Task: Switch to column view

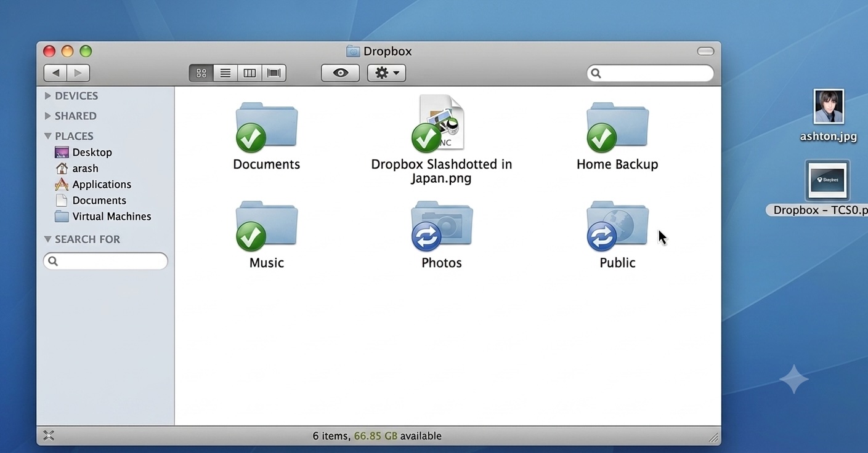Action: click(x=249, y=73)
